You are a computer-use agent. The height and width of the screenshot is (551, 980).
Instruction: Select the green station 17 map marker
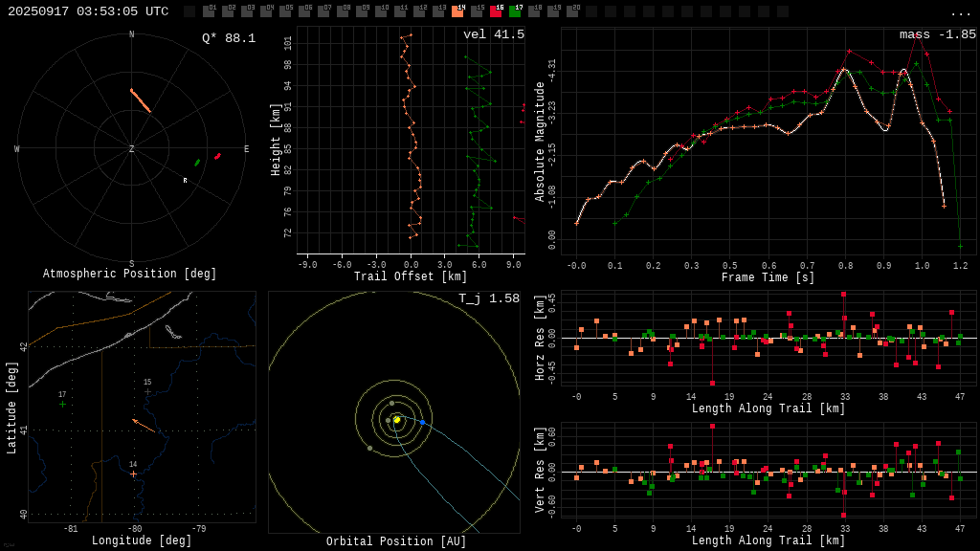coord(63,404)
